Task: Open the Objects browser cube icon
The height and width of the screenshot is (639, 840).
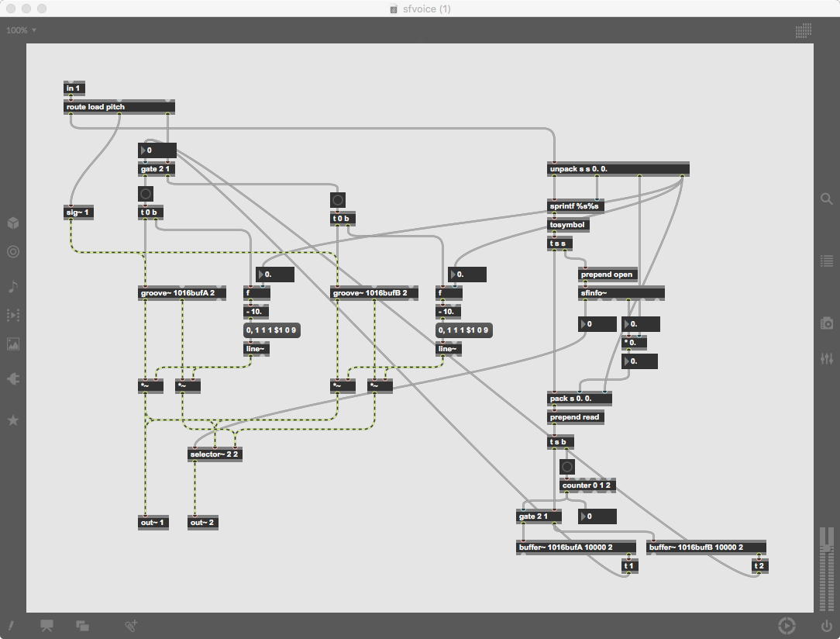Action: [13, 223]
